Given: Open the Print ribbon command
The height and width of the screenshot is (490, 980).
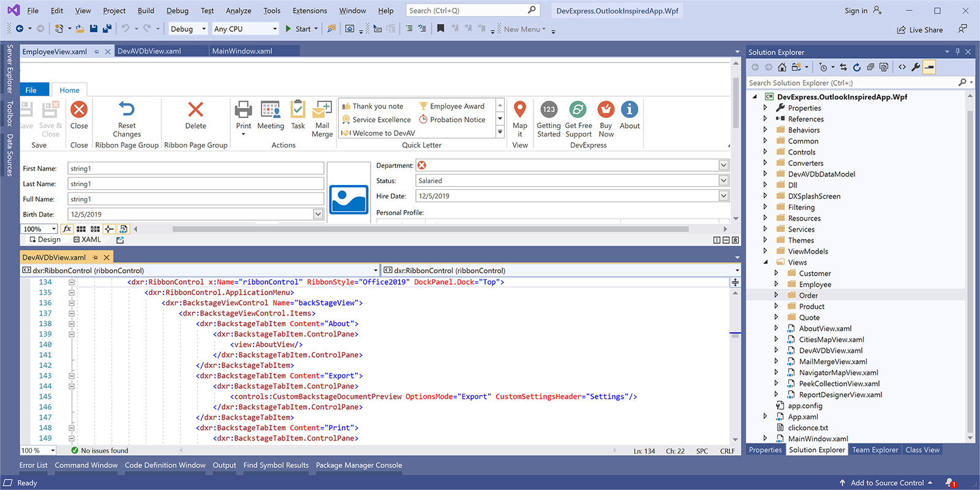Looking at the screenshot, I should [x=243, y=118].
